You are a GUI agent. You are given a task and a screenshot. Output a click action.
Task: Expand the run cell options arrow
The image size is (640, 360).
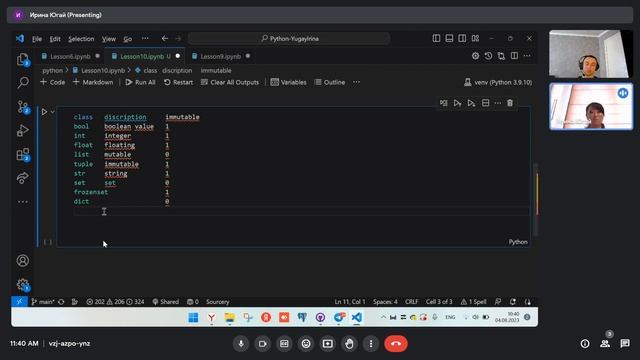click(x=53, y=112)
